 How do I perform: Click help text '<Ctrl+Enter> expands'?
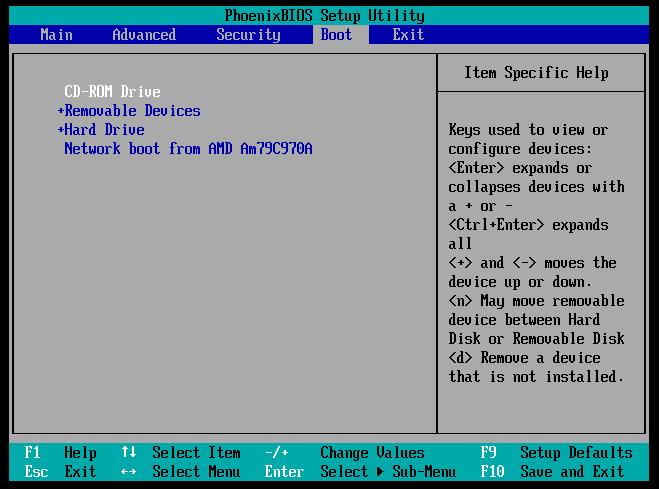[x=528, y=225]
